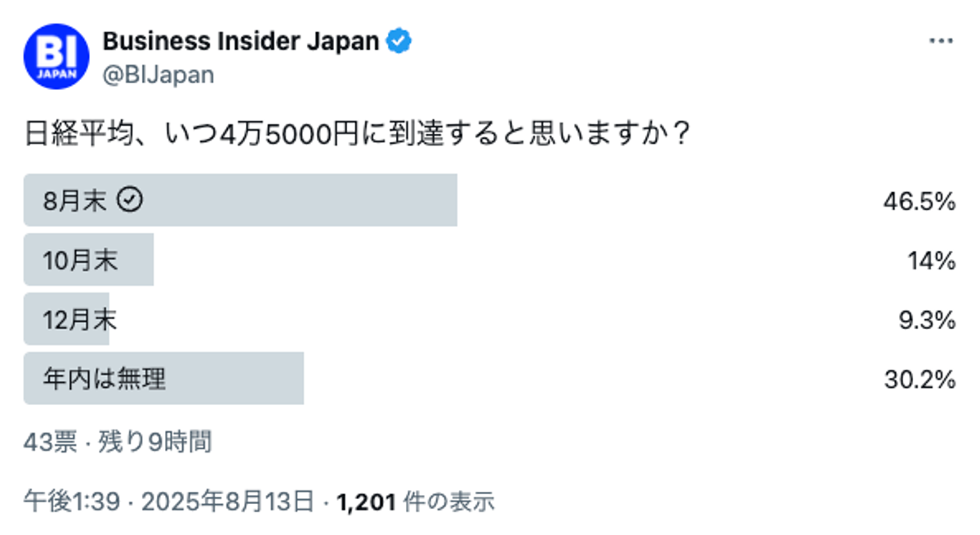Click the checkmark icon beside 8月末
Image resolution: width=980 pixels, height=535 pixels.
point(130,200)
